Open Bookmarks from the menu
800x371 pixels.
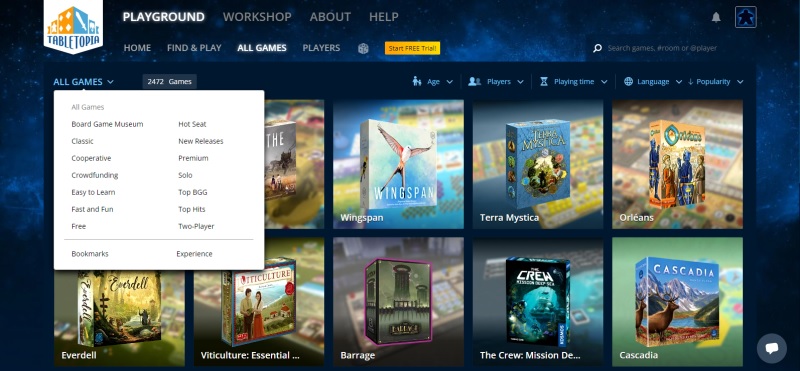[90, 254]
